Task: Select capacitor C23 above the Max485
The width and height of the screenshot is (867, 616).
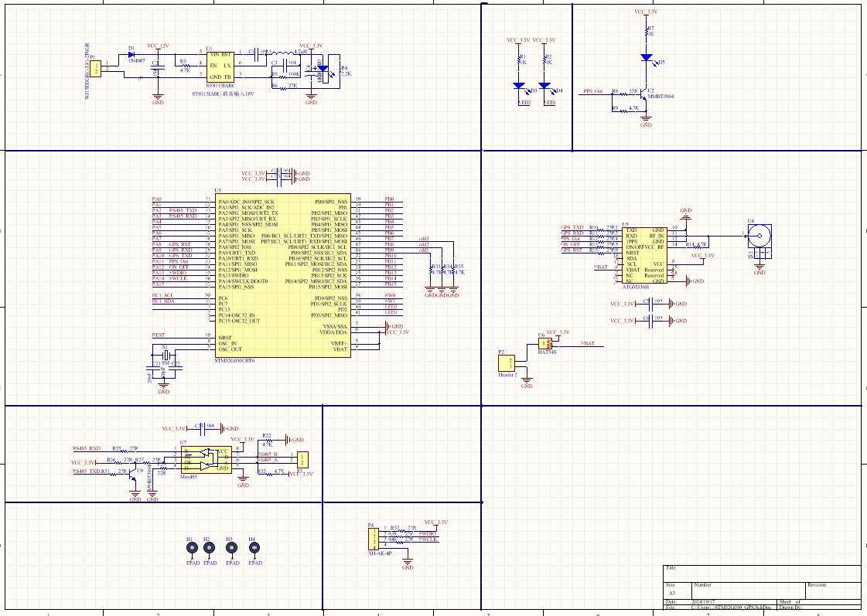Action: tap(203, 428)
